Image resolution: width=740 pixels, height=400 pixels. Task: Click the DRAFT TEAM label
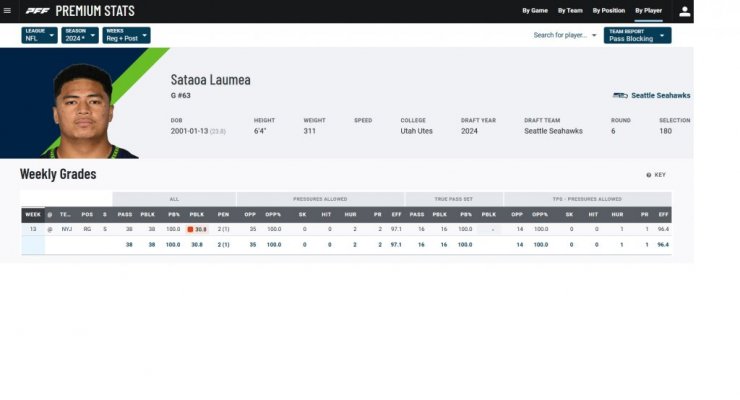(x=542, y=121)
